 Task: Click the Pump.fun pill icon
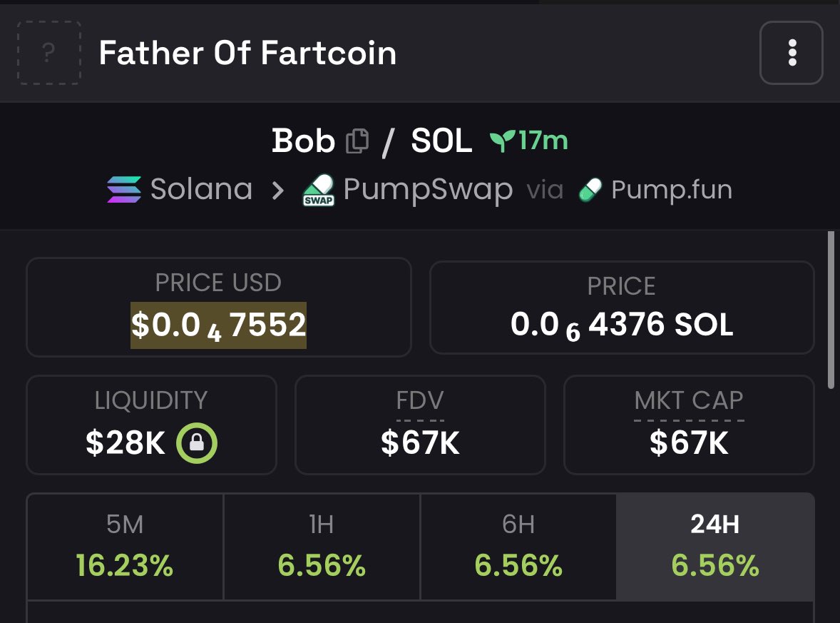point(590,190)
